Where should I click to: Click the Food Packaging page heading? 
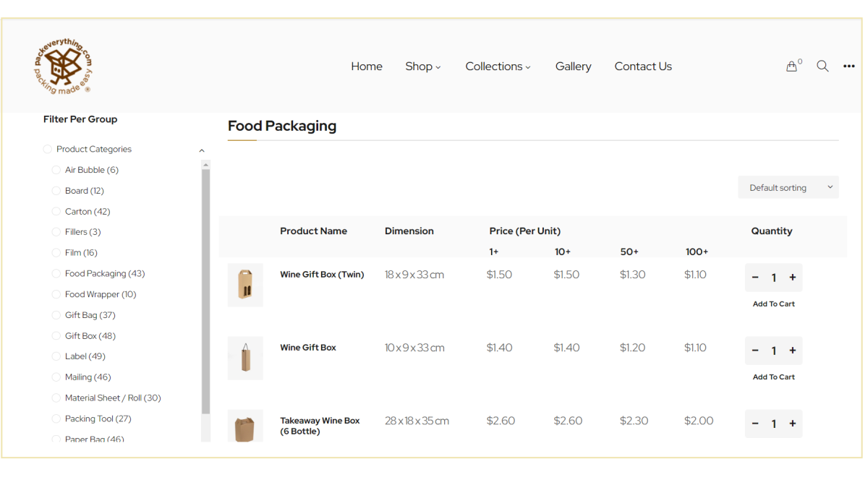tap(282, 126)
